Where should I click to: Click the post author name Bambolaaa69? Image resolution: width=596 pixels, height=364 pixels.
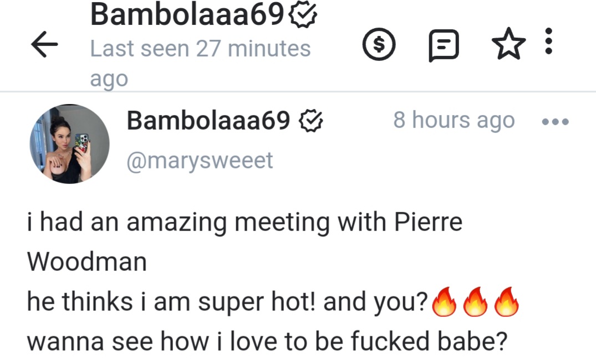point(208,120)
